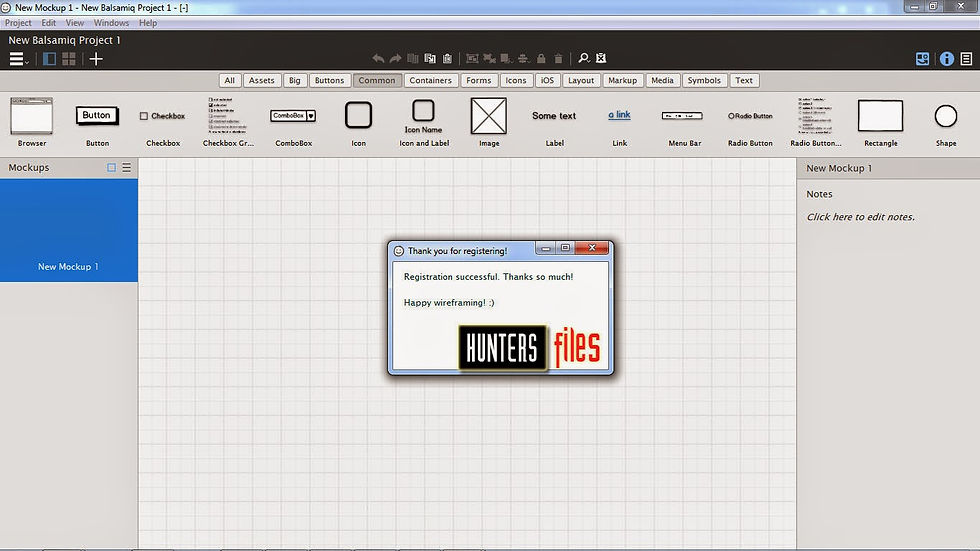The width and height of the screenshot is (980, 551).
Task: Select the Icons library category
Action: tap(516, 81)
